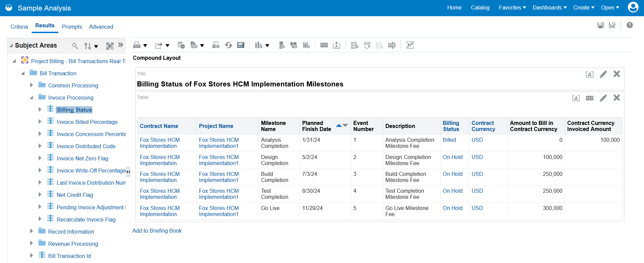
Task: Switch to the Criteria tab
Action: [19, 27]
